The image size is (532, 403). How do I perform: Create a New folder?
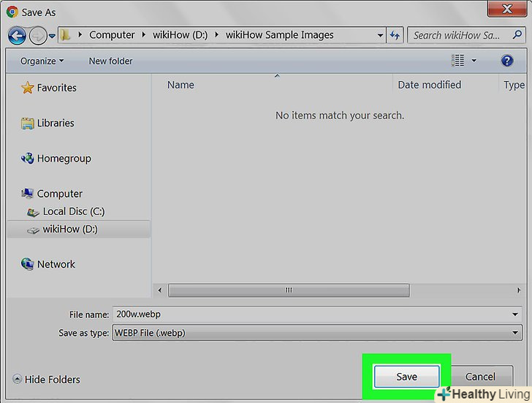click(110, 61)
